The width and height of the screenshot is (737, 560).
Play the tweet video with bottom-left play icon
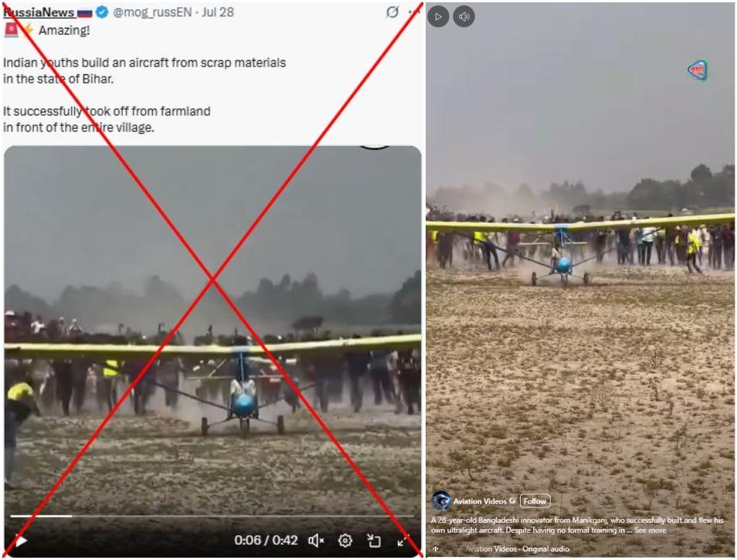point(21,541)
